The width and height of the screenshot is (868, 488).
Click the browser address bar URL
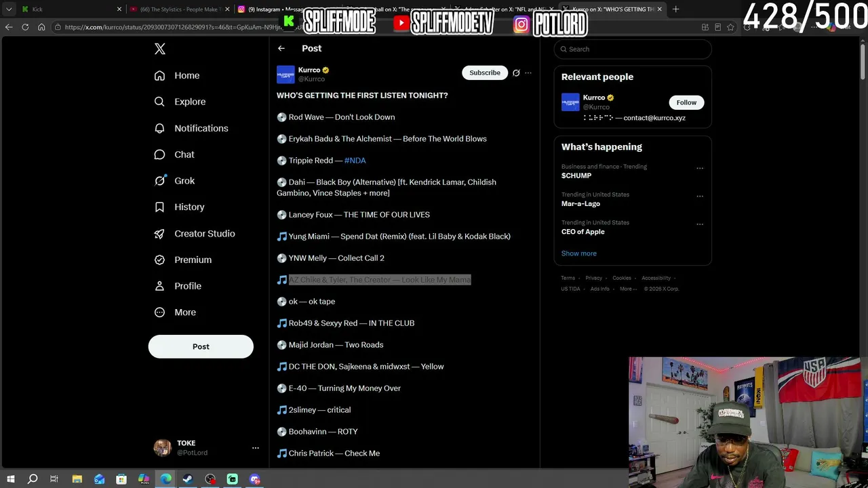click(174, 27)
